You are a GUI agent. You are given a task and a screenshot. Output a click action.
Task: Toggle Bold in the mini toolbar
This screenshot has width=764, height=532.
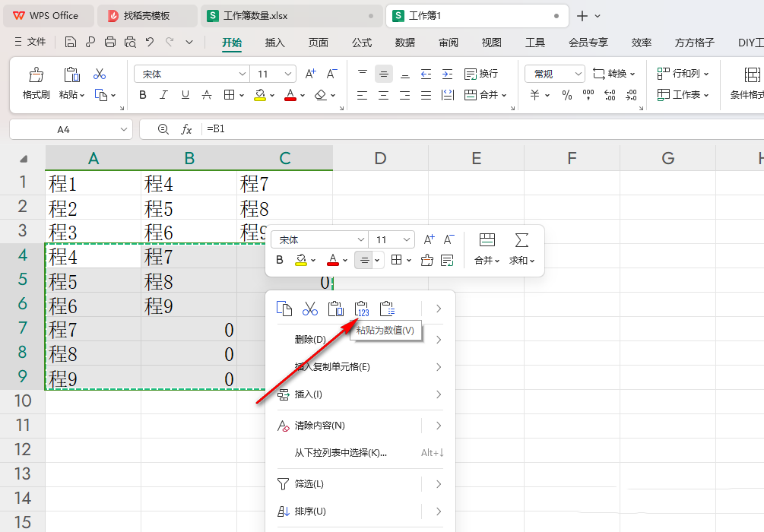point(280,260)
